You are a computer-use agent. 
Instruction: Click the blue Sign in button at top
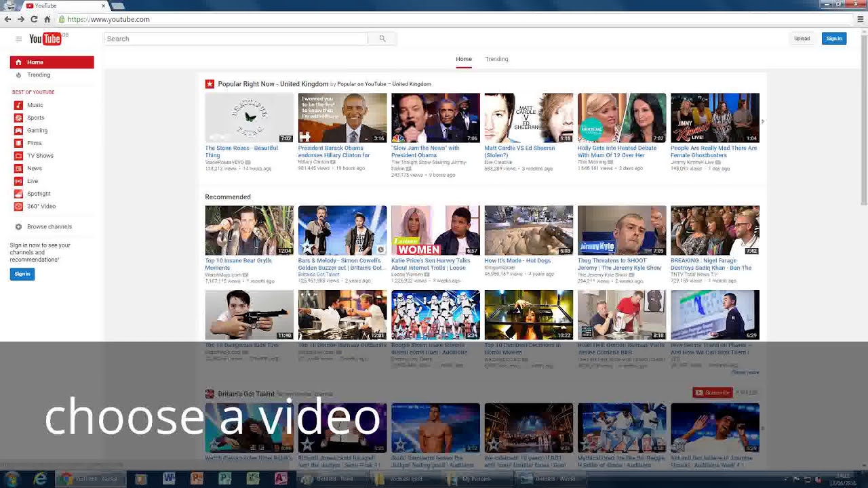click(834, 39)
